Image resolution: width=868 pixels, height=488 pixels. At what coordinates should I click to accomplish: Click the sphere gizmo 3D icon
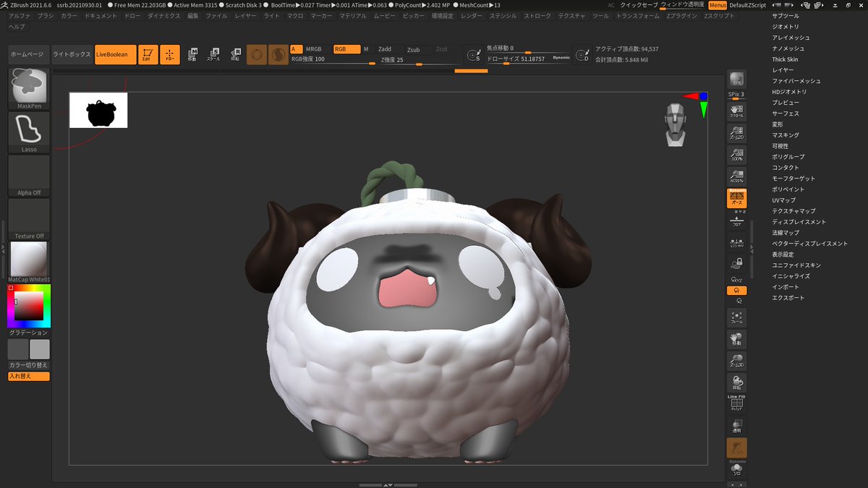pyautogui.click(x=257, y=54)
